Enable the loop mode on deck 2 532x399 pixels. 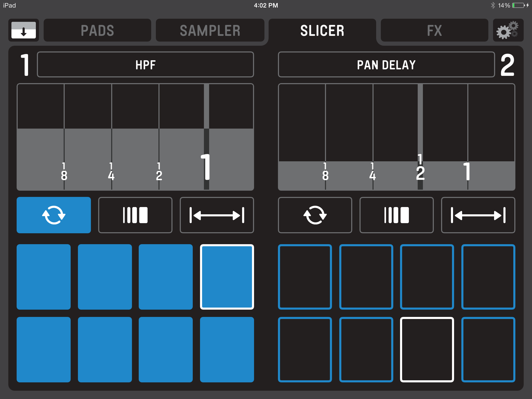click(x=315, y=215)
